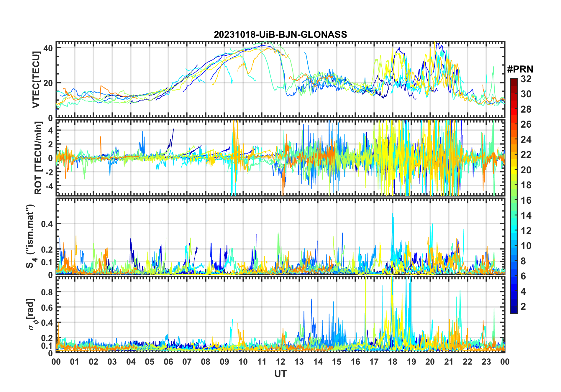Viewport: 561px width, 392px height.
Task: Click inside the ROT plot panel
Action: (280, 158)
